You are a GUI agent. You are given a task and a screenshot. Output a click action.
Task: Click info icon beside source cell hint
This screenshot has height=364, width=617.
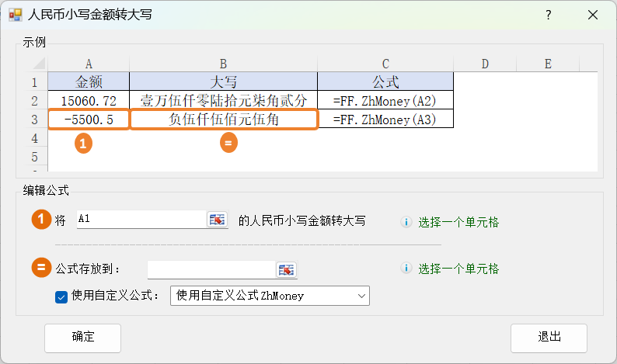click(406, 222)
